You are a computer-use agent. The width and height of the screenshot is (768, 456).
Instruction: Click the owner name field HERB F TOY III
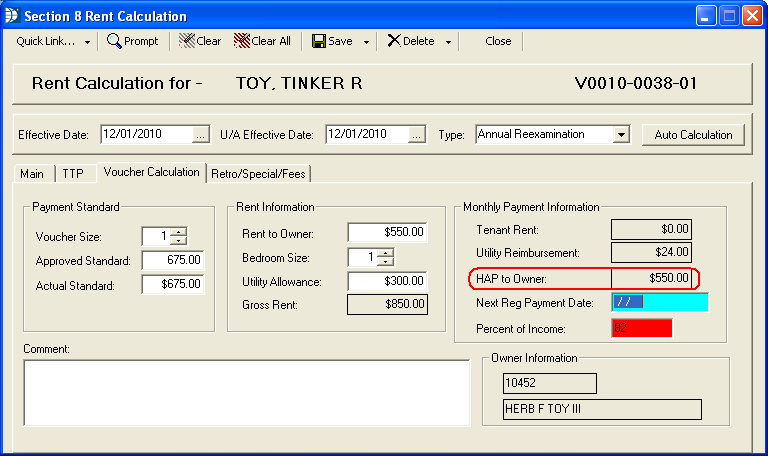coord(602,409)
